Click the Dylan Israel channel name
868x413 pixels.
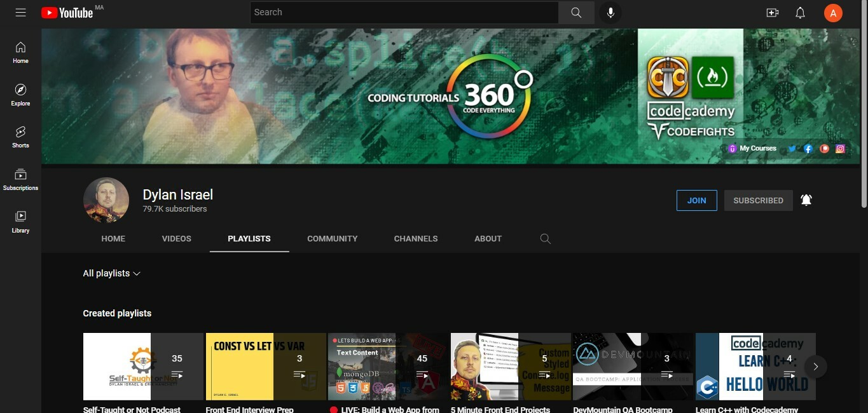(177, 194)
